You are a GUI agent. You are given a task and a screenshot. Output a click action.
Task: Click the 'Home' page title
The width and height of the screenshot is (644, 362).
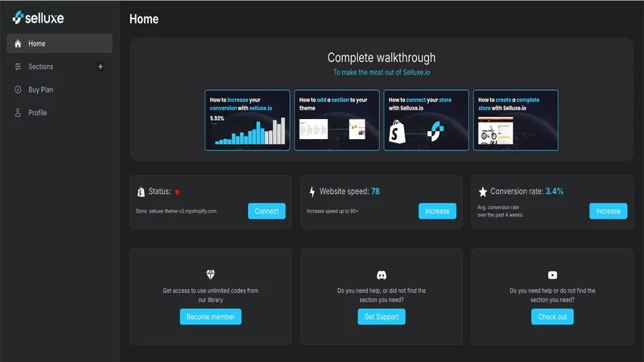(144, 19)
